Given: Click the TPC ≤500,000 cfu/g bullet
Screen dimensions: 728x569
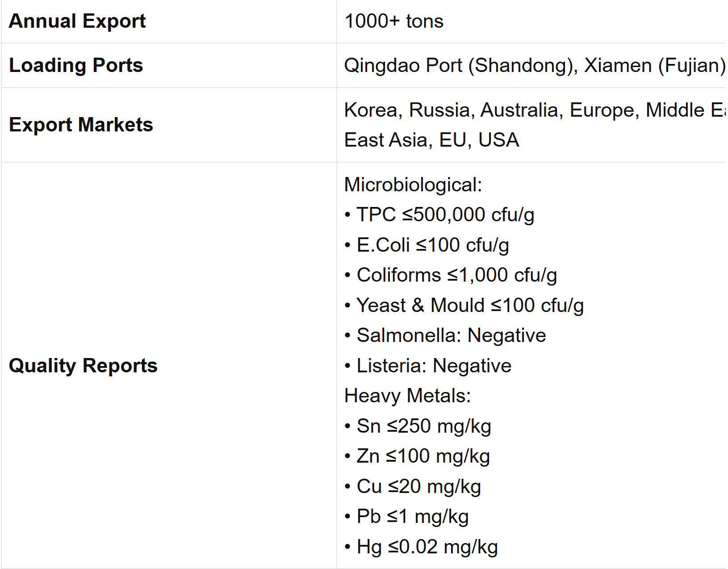Looking at the screenshot, I should (x=439, y=215).
